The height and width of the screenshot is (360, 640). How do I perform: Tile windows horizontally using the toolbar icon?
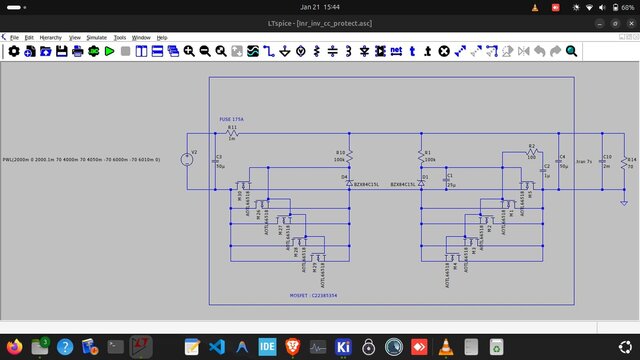click(157, 51)
